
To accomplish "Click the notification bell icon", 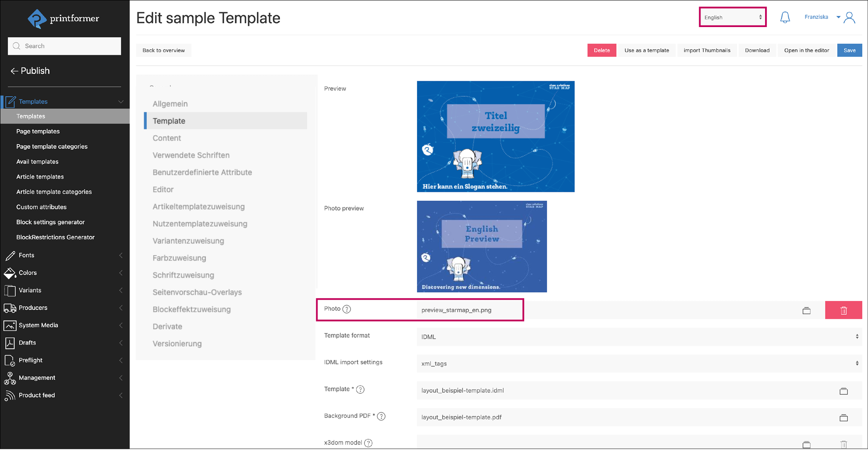I will (785, 17).
